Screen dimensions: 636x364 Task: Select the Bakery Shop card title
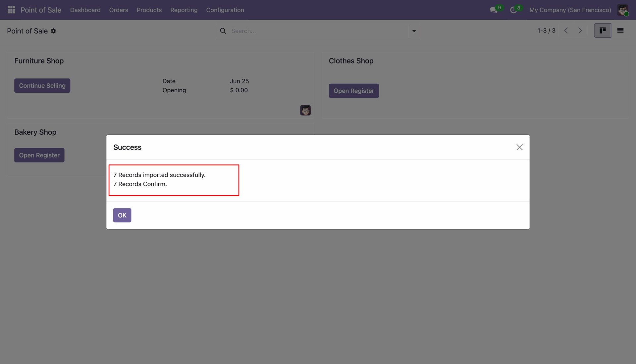coord(35,132)
